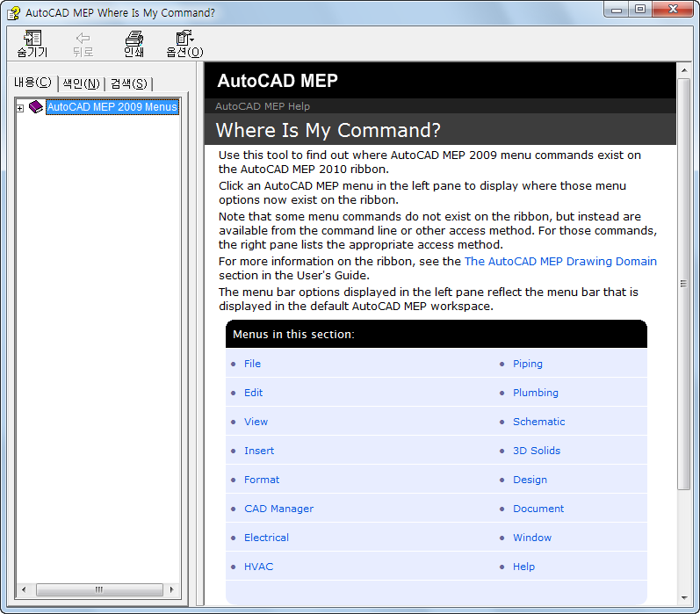Screen dimensions: 700x614
Task: Click the AutoCAD MEP Help breadcrumb text
Action: pos(263,106)
